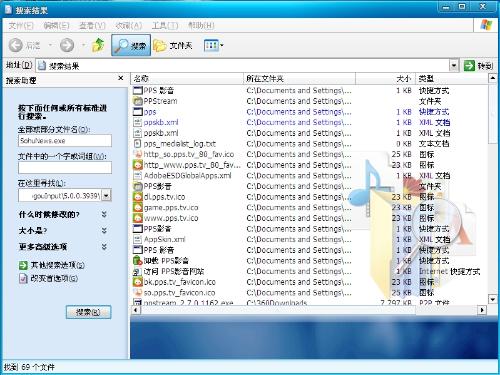Click 'Other search options' (其他搜索选项) link
Viewport: 500px width, 375px height.
(57, 265)
